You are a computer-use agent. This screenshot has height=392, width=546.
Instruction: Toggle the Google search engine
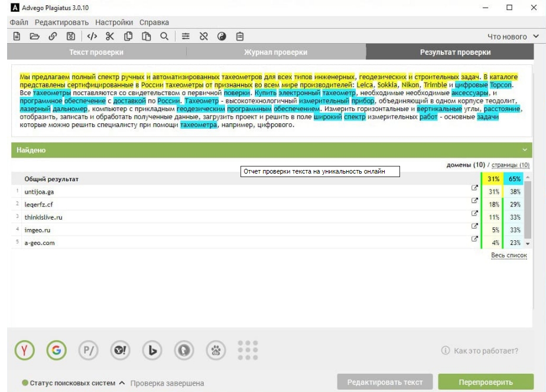(x=56, y=350)
